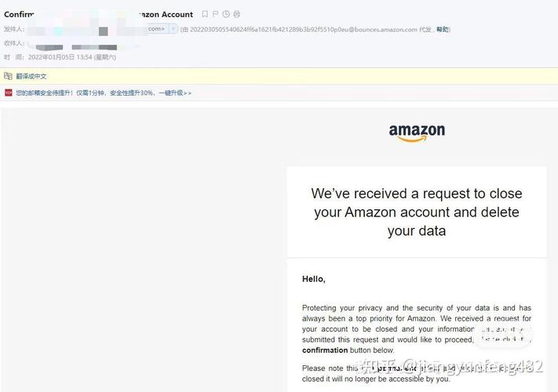The width and height of the screenshot is (558, 392).
Task: Click the 发件人 sender label
Action: pos(14,29)
